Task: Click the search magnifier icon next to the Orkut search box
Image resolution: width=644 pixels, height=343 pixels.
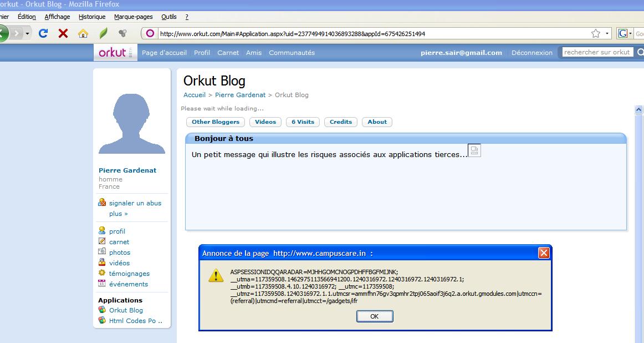Action: [x=640, y=52]
